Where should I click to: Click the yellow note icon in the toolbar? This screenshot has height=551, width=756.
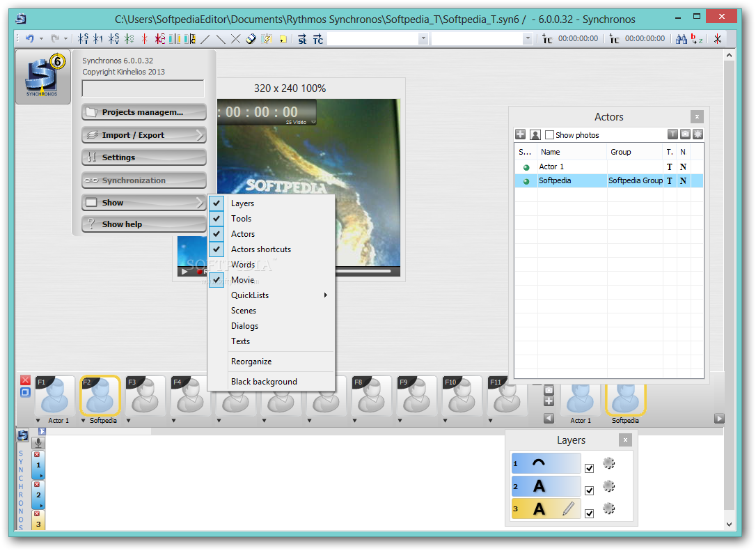pos(283,39)
